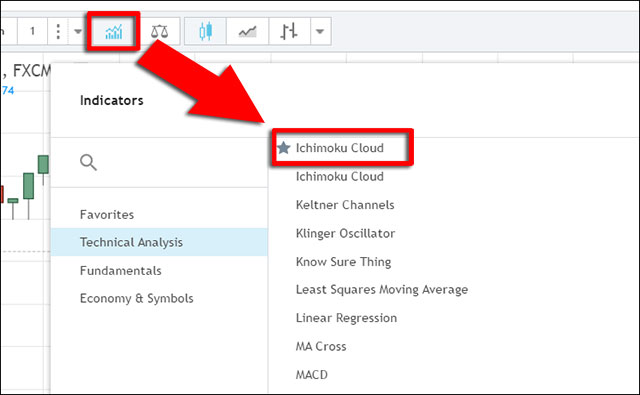The height and width of the screenshot is (395, 640).
Task: Open the Indicators chart icon
Action: pyautogui.click(x=113, y=31)
